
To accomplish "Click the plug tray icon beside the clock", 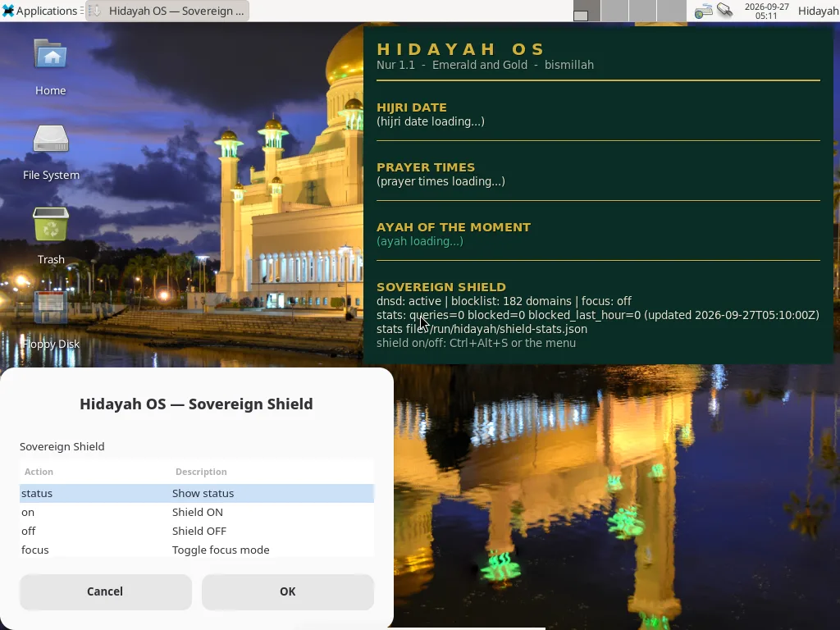I will pyautogui.click(x=725, y=10).
